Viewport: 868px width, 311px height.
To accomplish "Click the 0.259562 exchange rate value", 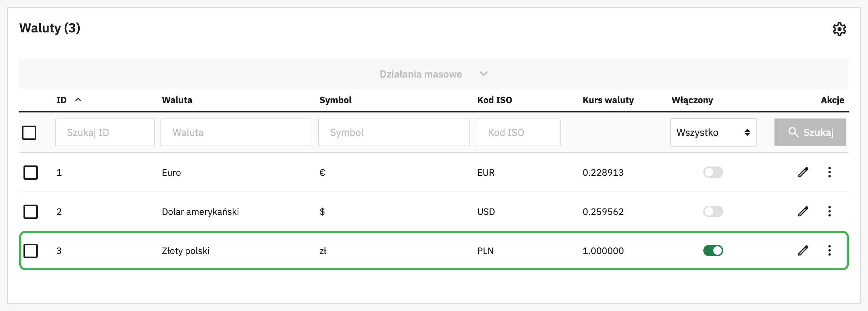I will pos(603,212).
